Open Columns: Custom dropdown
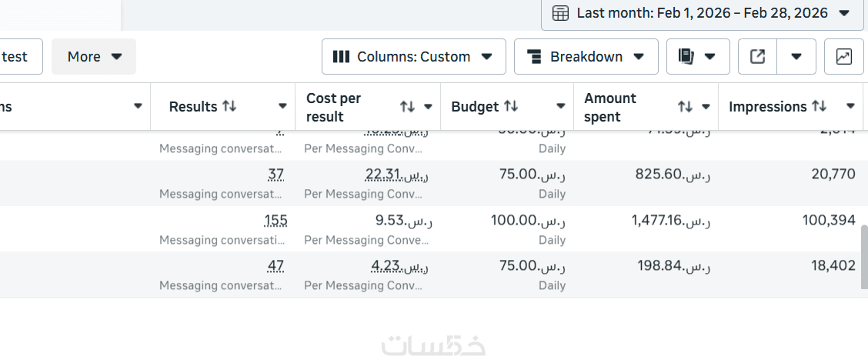Screen dimensions: 868x363 [413, 57]
